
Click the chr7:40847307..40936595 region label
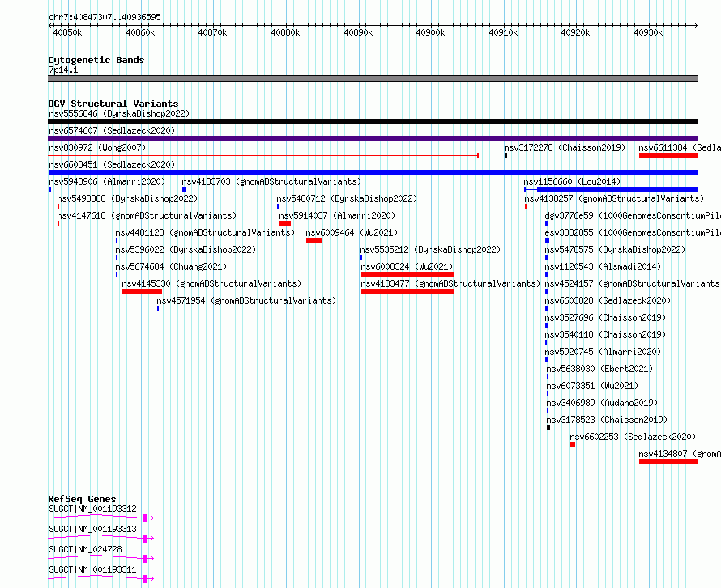coord(105,18)
